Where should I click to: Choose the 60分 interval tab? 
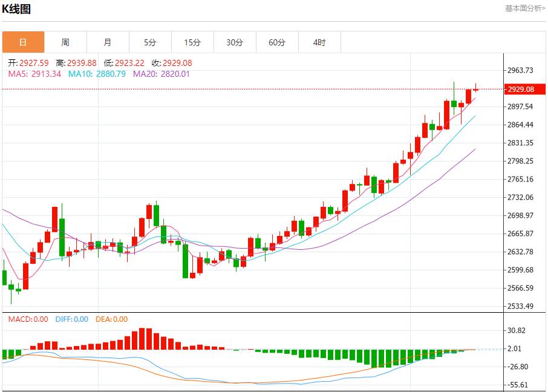[277, 42]
